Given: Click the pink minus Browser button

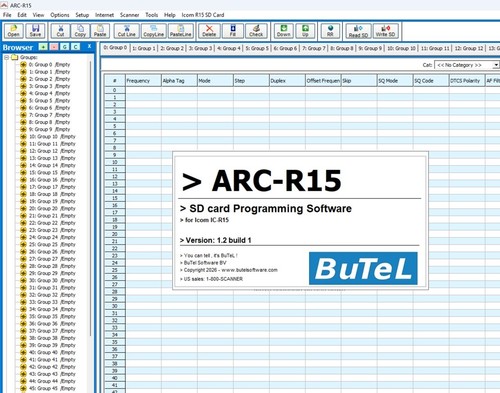Looking at the screenshot, I should (54, 47).
